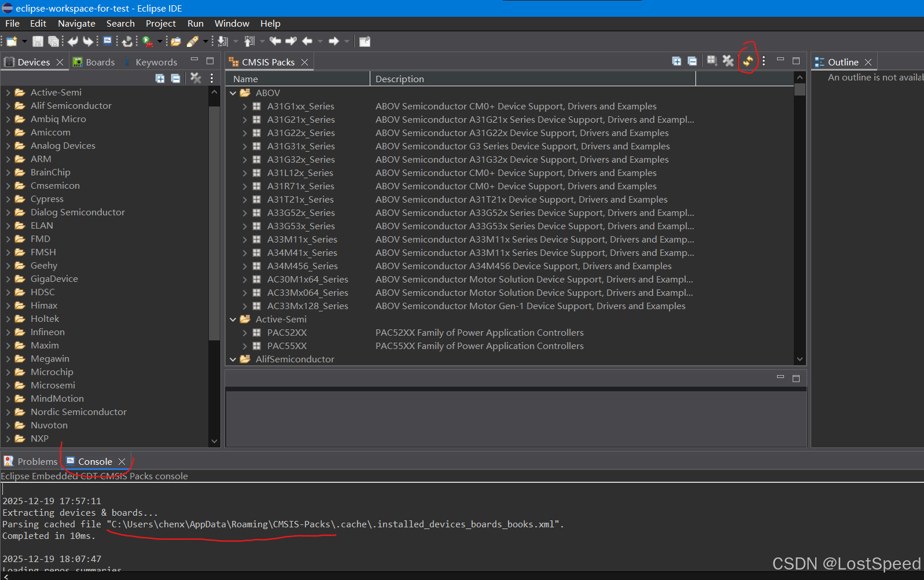The width and height of the screenshot is (924, 580).
Task: Open the Run launch dropdown arrow
Action: tap(160, 41)
